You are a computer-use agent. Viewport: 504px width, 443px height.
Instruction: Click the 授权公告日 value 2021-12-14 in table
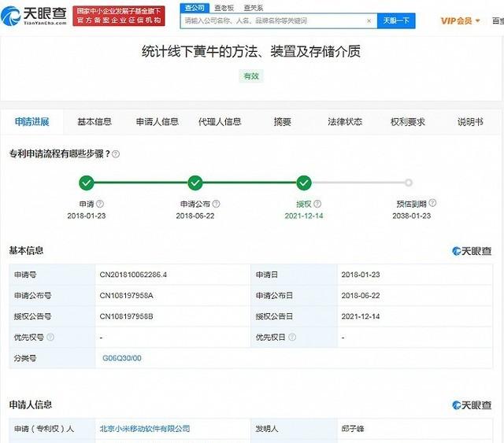click(361, 316)
